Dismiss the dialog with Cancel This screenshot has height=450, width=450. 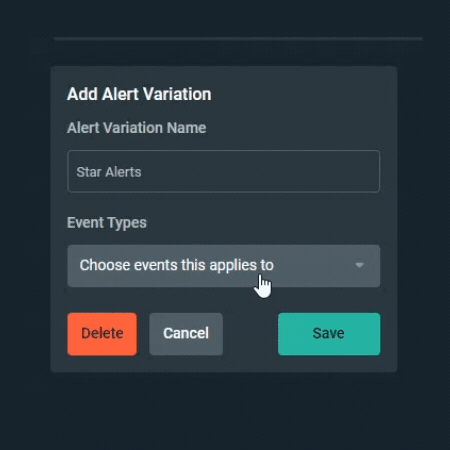[x=186, y=334]
